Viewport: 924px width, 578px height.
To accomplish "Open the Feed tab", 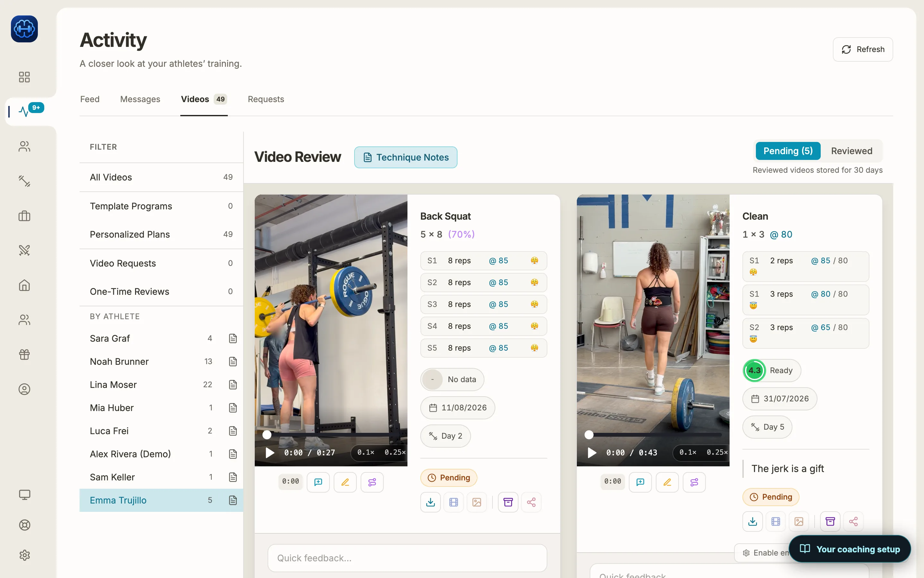I will point(90,99).
